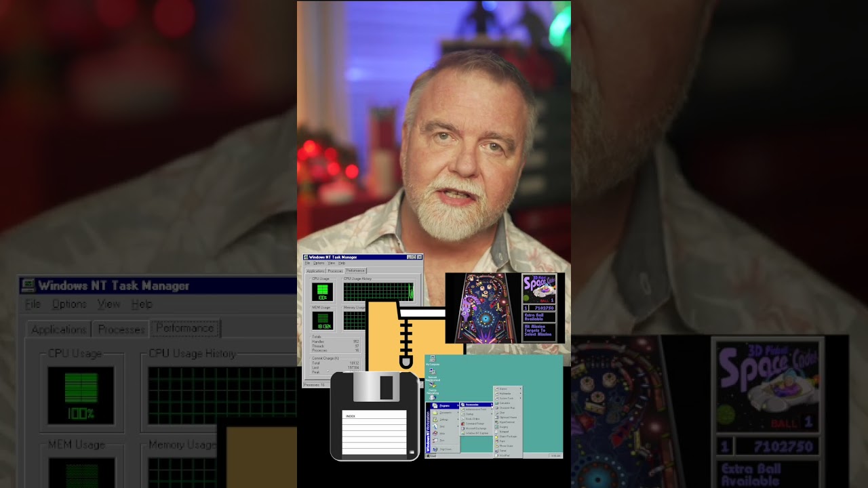Open Dial-Up Networking desktop icon
The height and width of the screenshot is (488, 868).
[432, 388]
